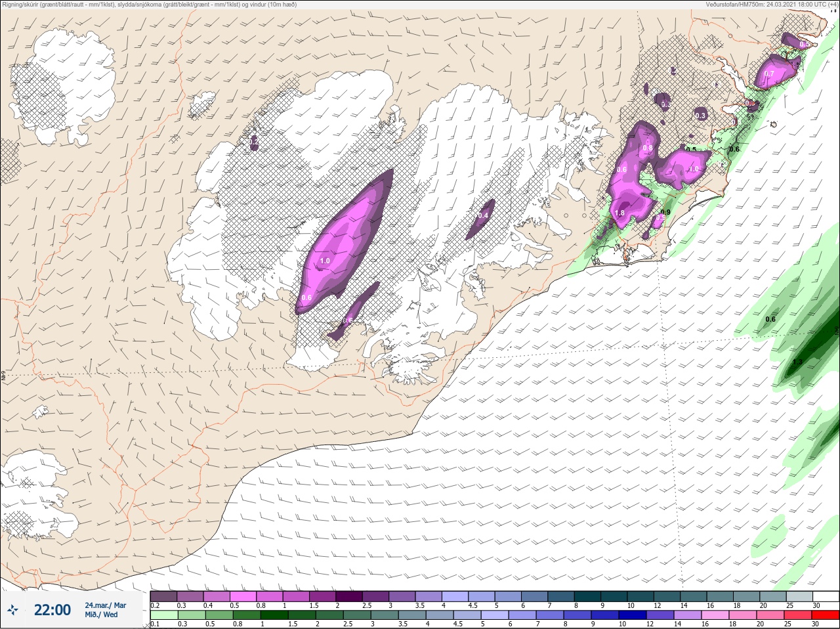Select upper legend swatch between 0.5 and 0.8

point(243,596)
